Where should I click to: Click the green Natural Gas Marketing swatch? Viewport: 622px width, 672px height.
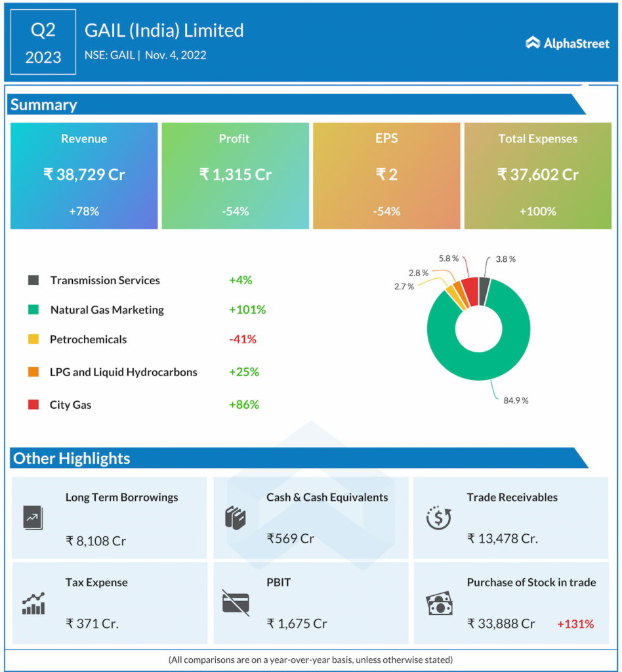click(33, 310)
